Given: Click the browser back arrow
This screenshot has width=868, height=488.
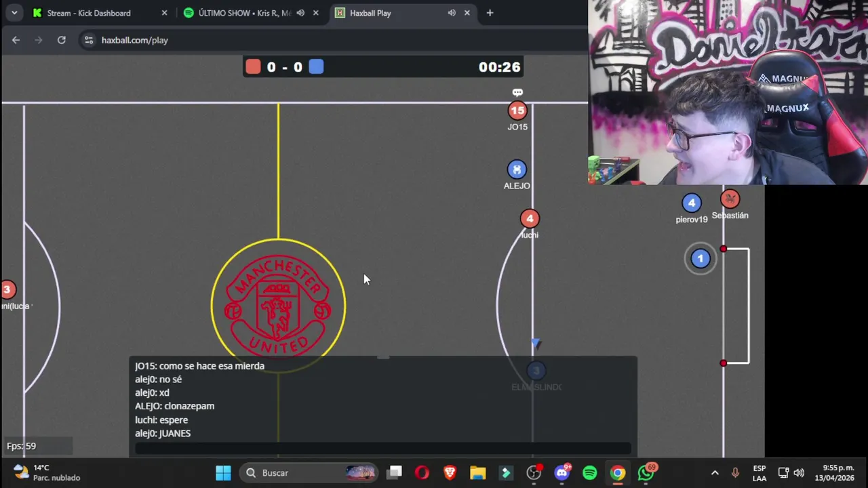Looking at the screenshot, I should pyautogui.click(x=16, y=40).
